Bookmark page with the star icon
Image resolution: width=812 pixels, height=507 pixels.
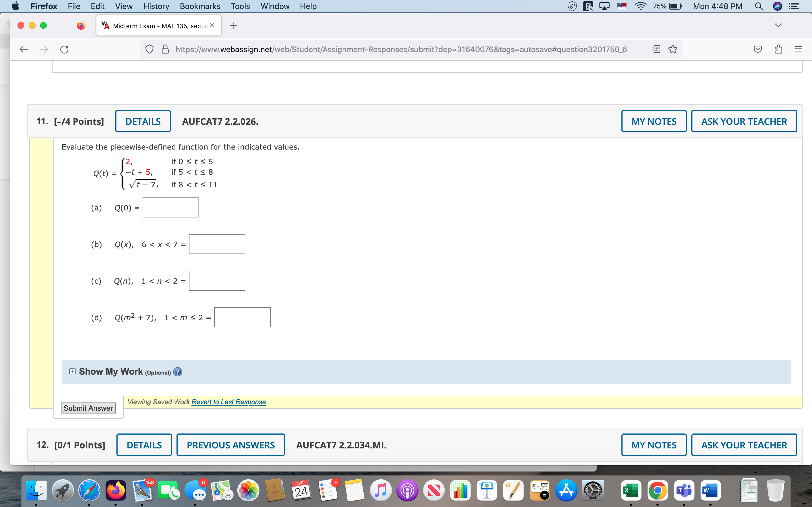pos(672,50)
